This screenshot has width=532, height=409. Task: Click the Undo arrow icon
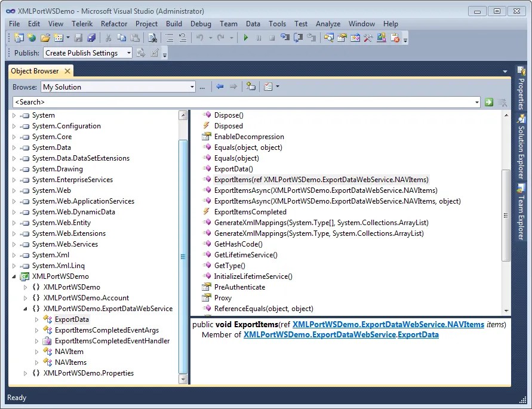(x=200, y=38)
